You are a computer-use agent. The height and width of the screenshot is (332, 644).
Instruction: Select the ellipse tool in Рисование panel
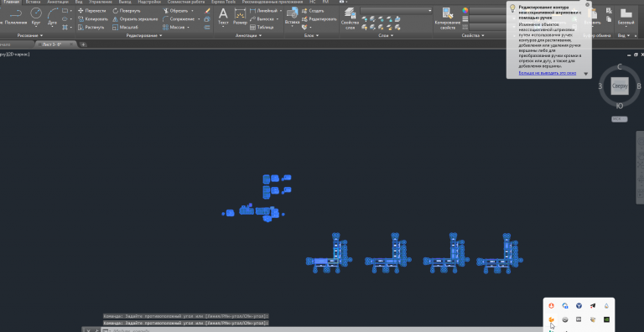pos(65,19)
